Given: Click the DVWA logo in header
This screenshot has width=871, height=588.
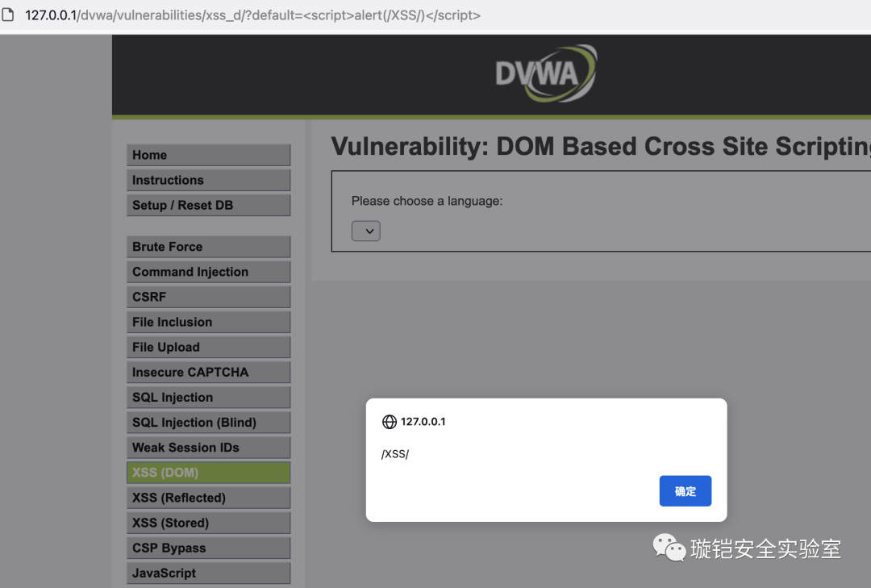Looking at the screenshot, I should [x=546, y=73].
